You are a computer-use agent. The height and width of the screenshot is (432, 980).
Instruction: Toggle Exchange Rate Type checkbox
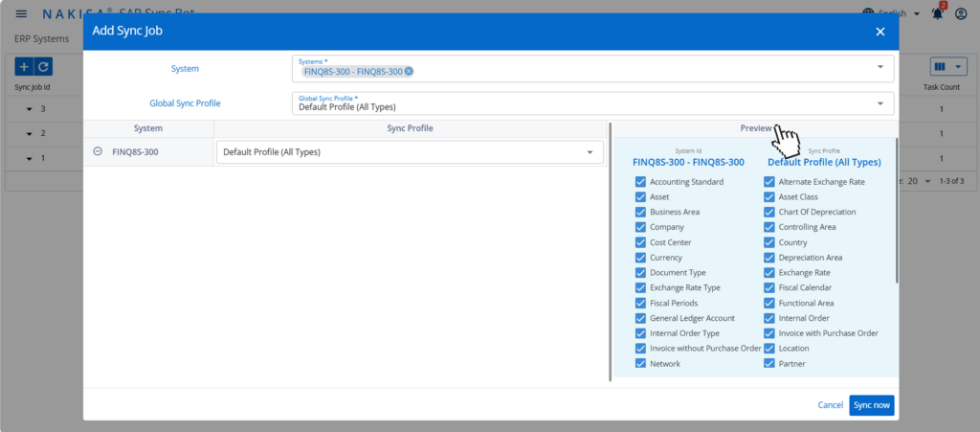click(640, 287)
